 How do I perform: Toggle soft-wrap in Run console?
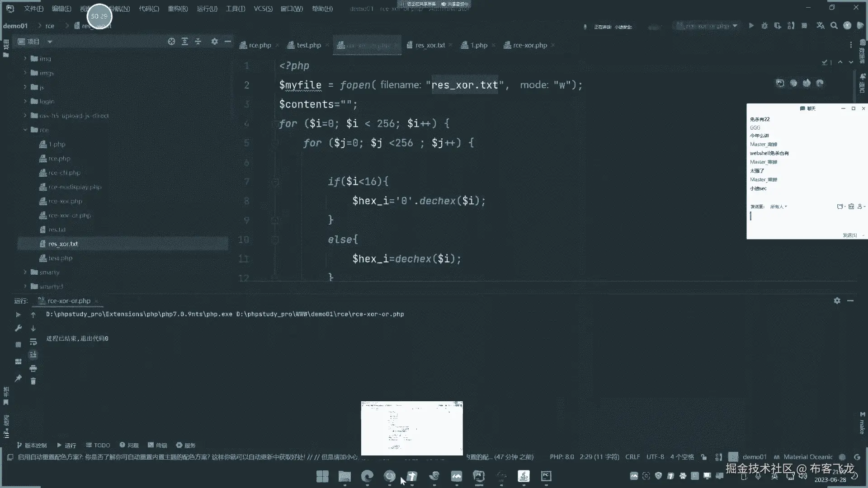tap(33, 342)
